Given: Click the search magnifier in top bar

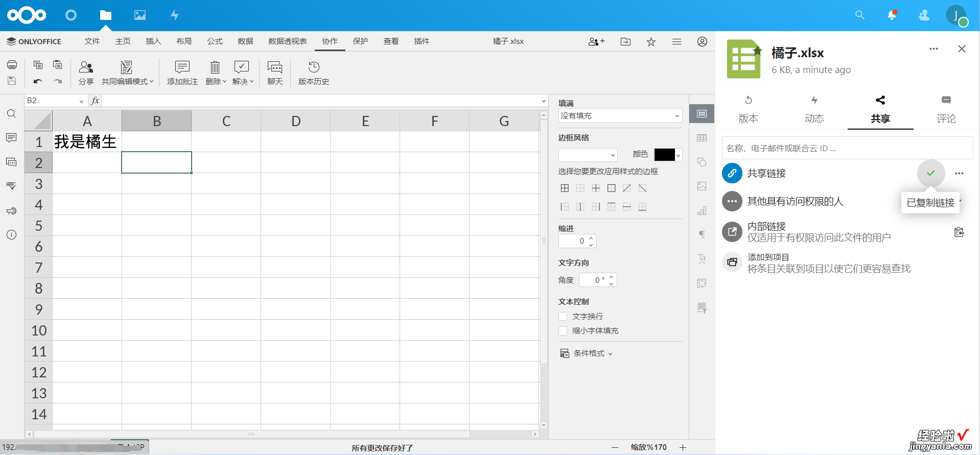Looking at the screenshot, I should pos(860,15).
